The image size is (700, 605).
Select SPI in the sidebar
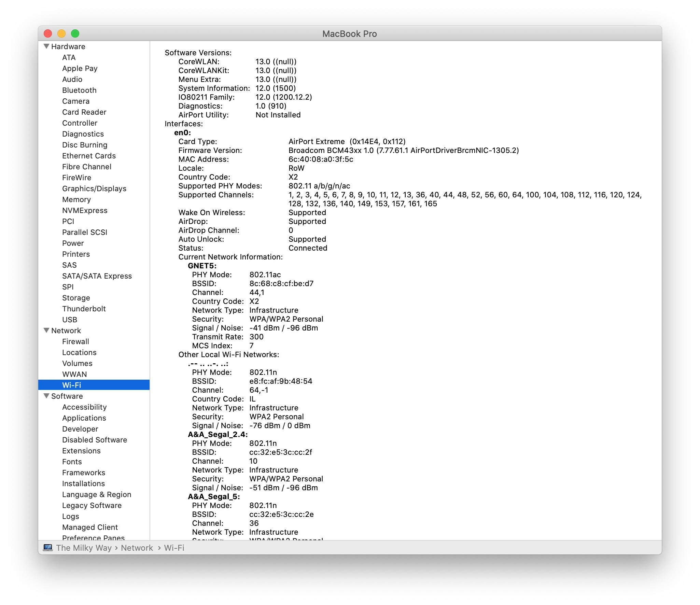pos(68,287)
